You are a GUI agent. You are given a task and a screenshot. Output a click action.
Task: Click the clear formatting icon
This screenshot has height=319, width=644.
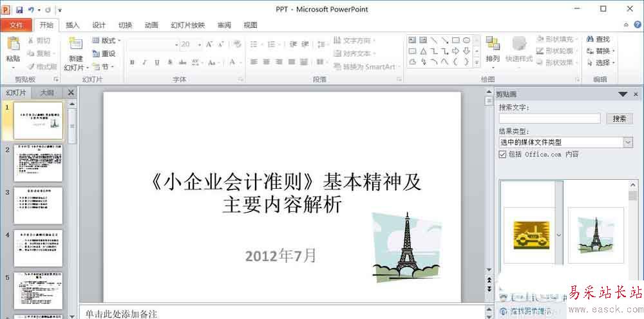point(237,44)
